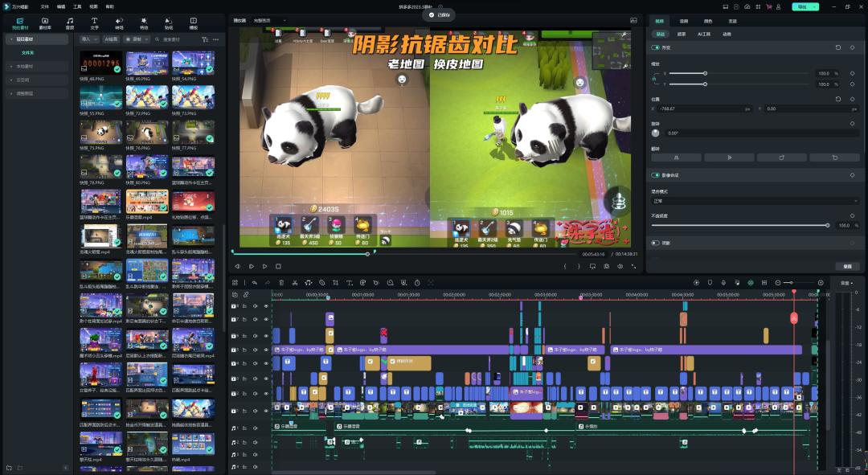The height and width of the screenshot is (475, 868).
Task: Undo the last timeline edit
Action: 254,283
